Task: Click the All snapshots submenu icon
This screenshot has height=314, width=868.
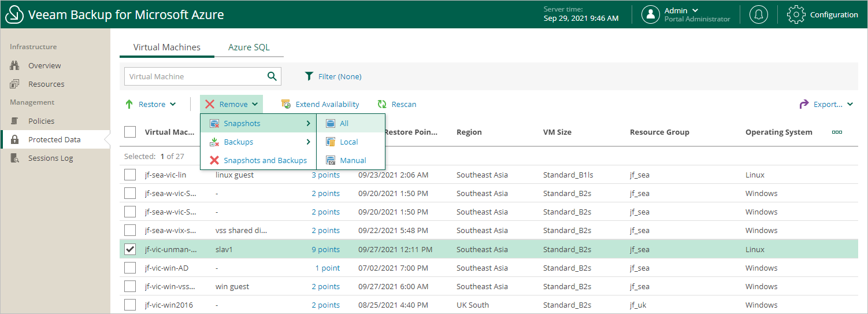Action: point(331,124)
